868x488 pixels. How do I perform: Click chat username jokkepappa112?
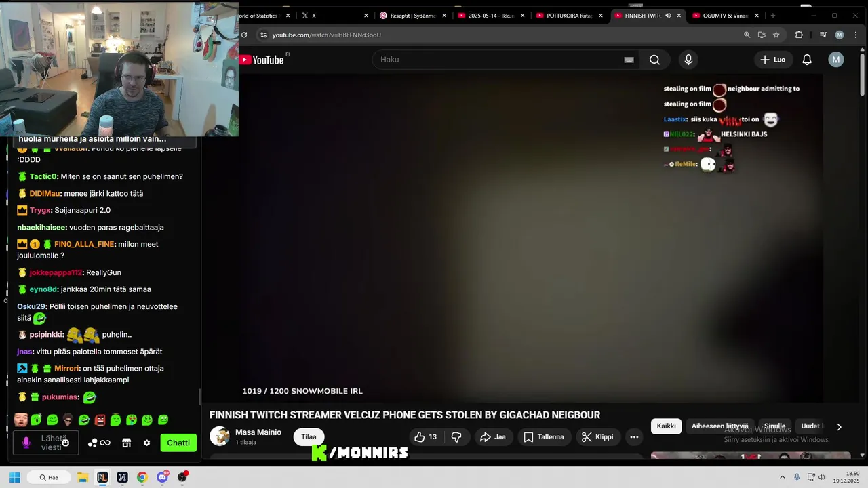(56, 272)
